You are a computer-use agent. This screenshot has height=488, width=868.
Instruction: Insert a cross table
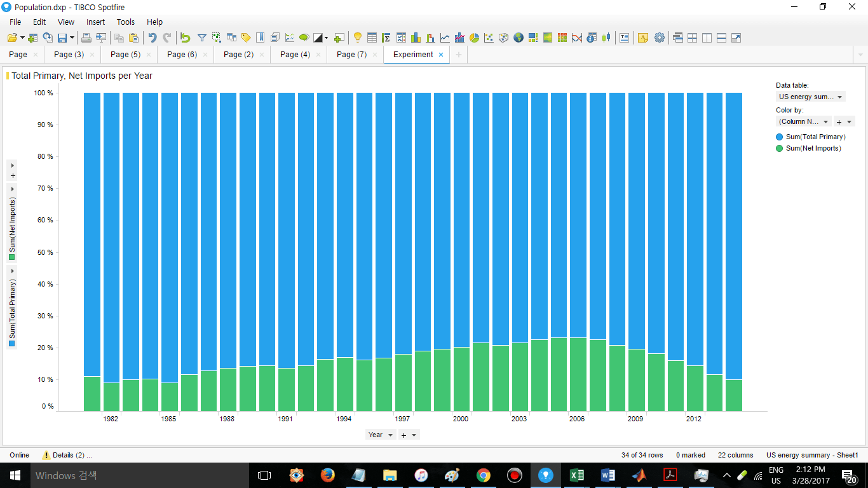(x=385, y=37)
